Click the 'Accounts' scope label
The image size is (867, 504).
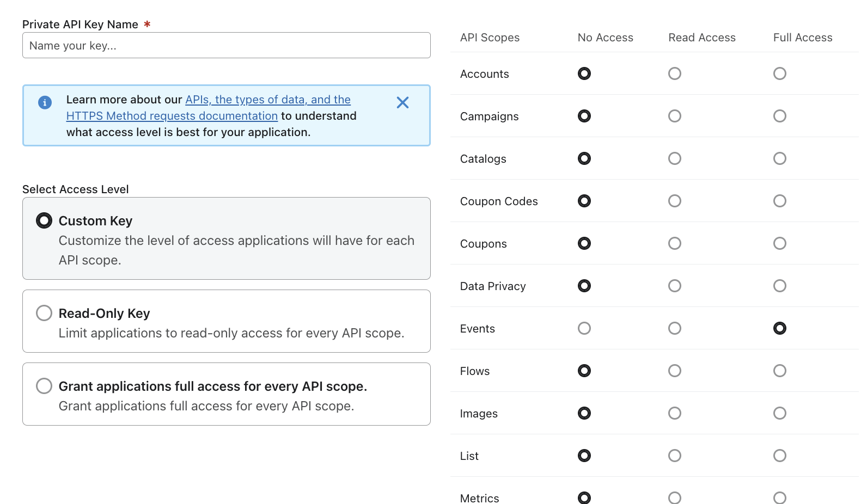[485, 74]
